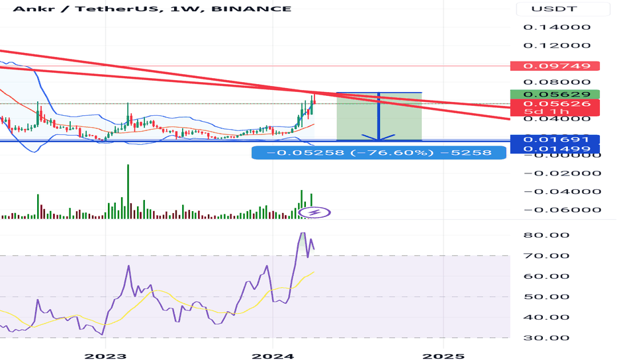This screenshot has width=617, height=364.
Task: Click the purple RSI line peak
Action: point(302,234)
